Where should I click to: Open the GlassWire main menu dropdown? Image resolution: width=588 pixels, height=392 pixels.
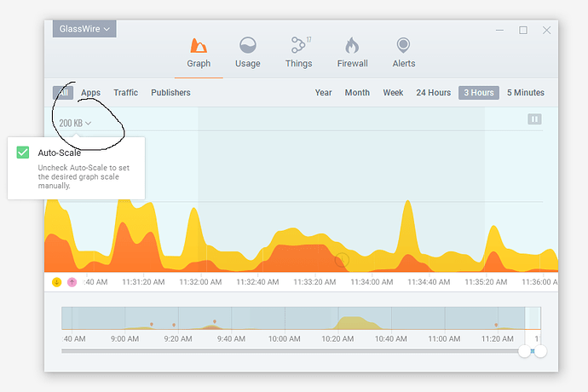84,29
